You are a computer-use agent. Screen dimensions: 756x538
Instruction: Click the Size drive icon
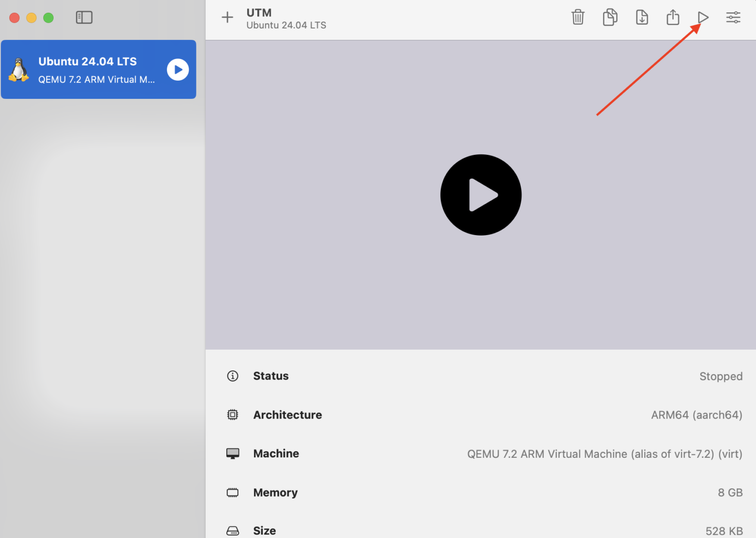click(232, 531)
